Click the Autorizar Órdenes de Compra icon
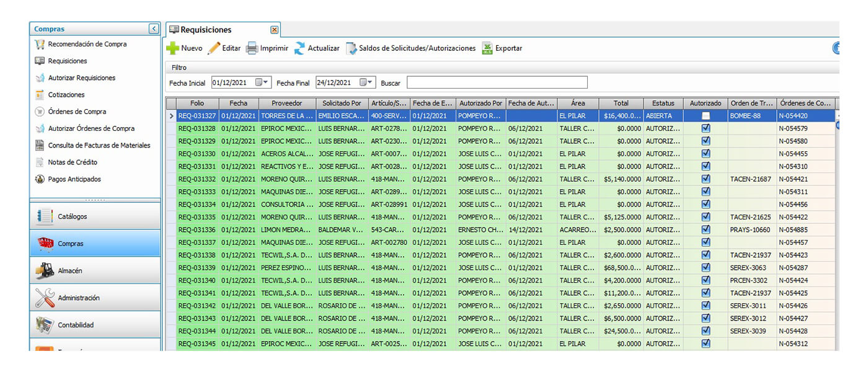The image size is (868, 372). (x=40, y=128)
